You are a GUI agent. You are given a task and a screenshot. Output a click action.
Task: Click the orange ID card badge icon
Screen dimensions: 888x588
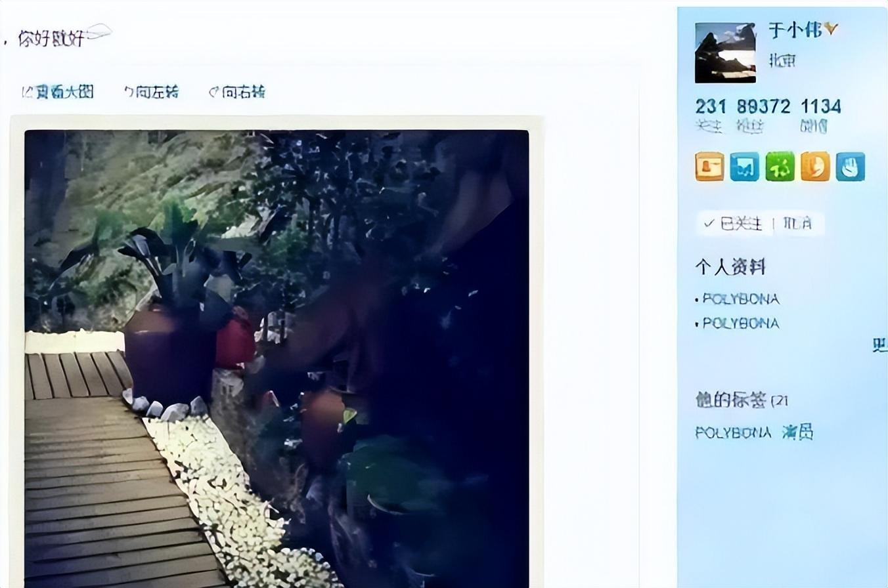pyautogui.click(x=709, y=167)
